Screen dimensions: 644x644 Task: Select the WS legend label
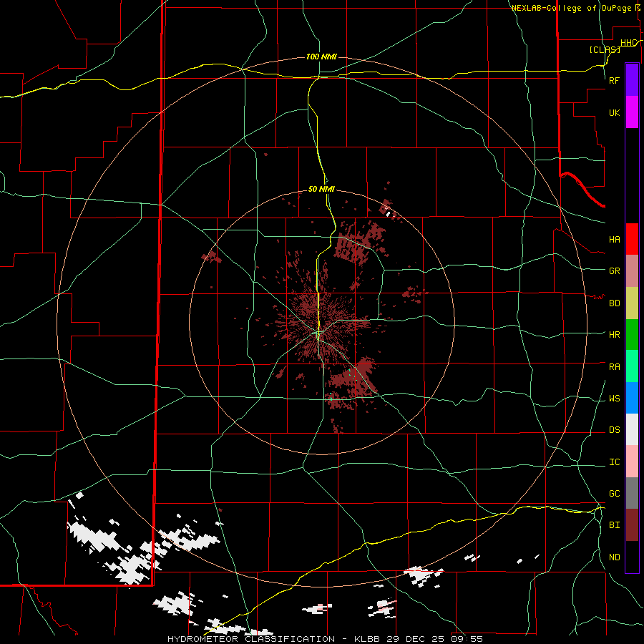point(614,399)
